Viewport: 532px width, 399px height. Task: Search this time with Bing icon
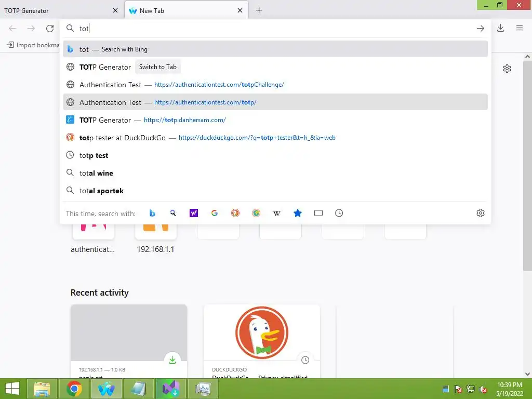[152, 213]
